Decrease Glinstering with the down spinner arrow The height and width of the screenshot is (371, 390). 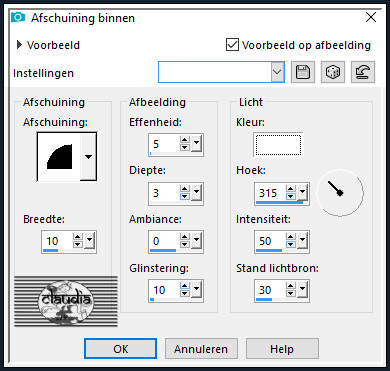coord(185,293)
